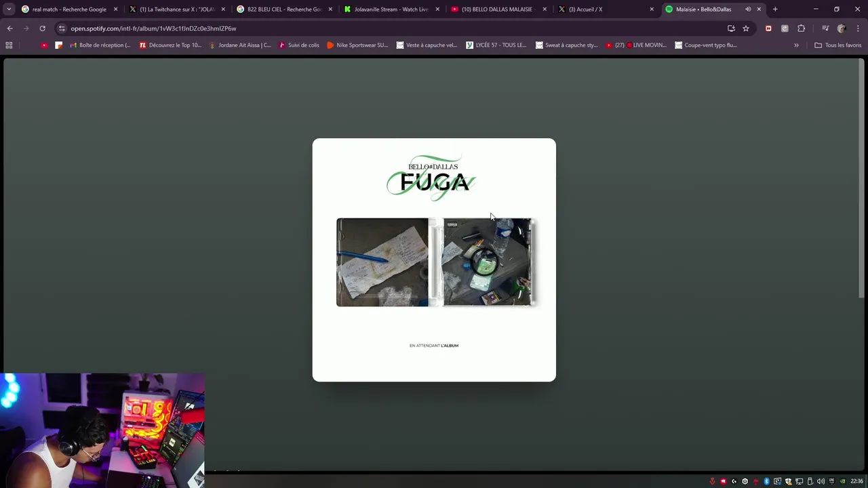Open the 'Coupe-vent typo flu...' bookmark
Image resolution: width=868 pixels, height=488 pixels.
(x=706, y=45)
